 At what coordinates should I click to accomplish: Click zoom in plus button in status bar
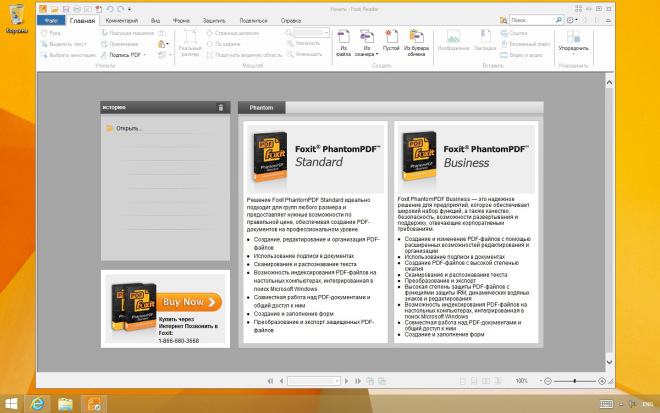click(601, 382)
